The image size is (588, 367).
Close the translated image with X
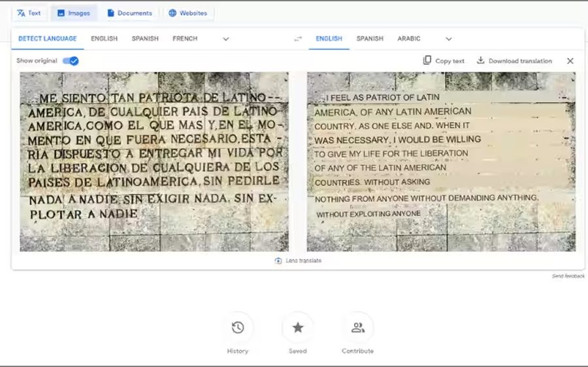[x=570, y=61]
